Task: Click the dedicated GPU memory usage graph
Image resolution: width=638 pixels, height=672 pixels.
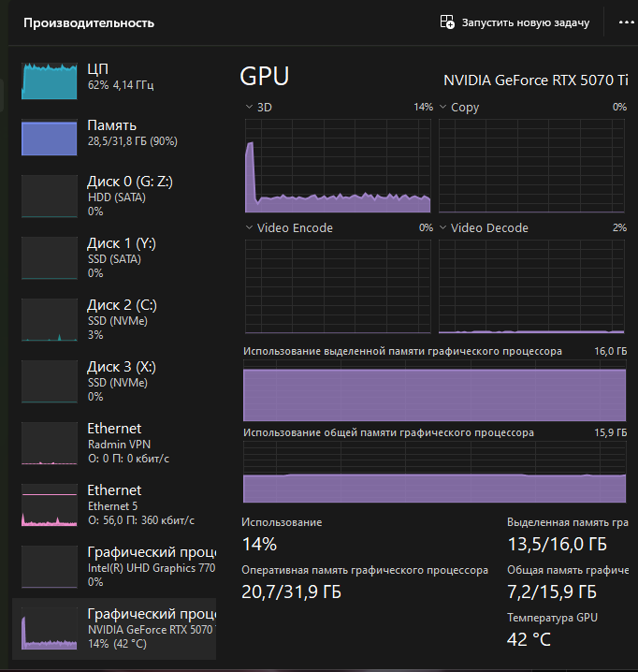Action: (x=434, y=390)
